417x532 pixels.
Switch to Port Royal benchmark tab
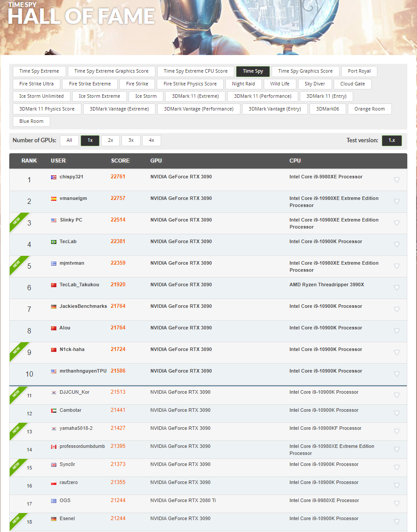click(359, 71)
